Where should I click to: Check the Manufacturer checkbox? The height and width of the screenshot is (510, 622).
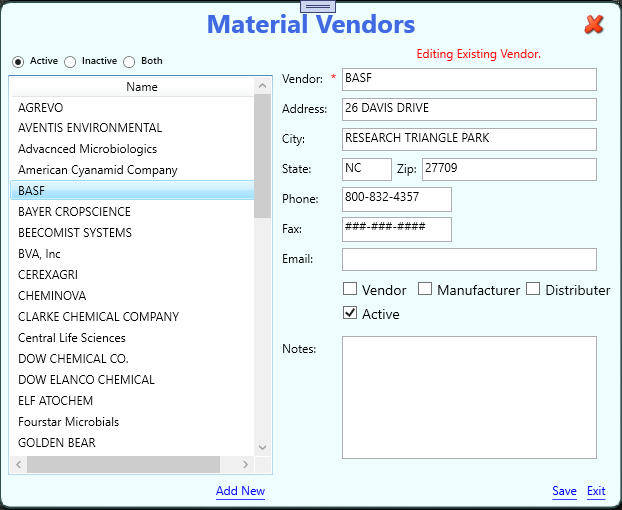pyautogui.click(x=425, y=289)
